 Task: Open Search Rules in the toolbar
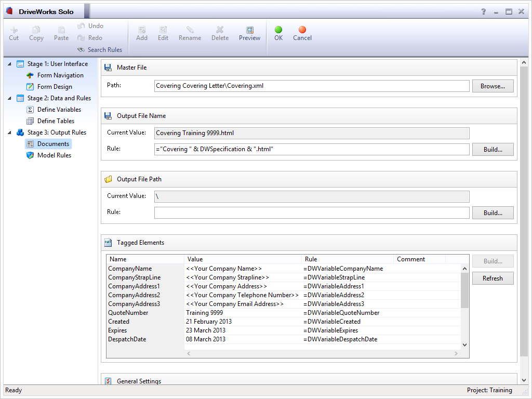click(100, 49)
